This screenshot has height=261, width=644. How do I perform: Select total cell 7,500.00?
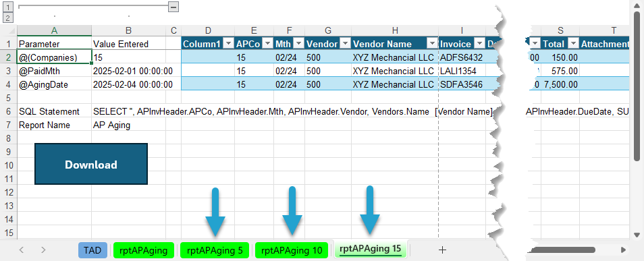[x=560, y=84]
